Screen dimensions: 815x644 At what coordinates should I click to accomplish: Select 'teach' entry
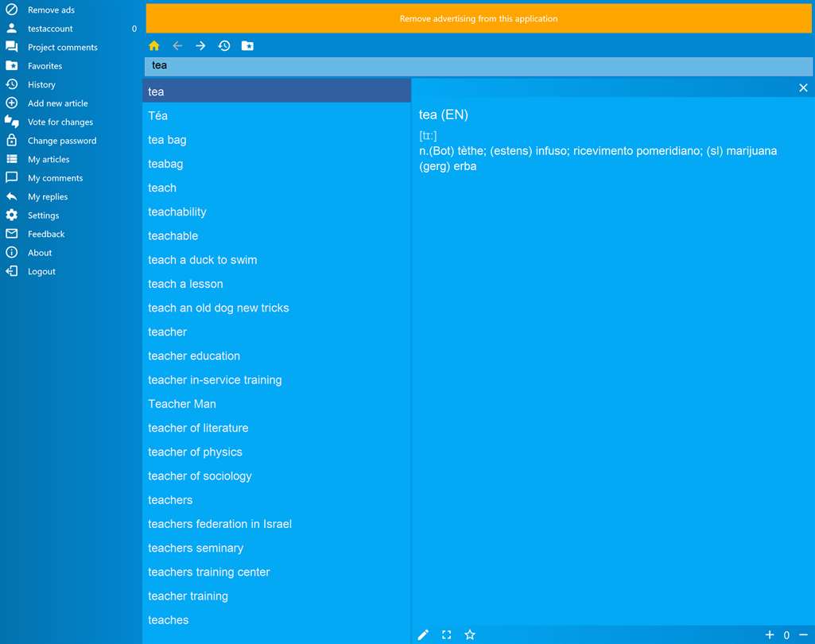[277, 188]
